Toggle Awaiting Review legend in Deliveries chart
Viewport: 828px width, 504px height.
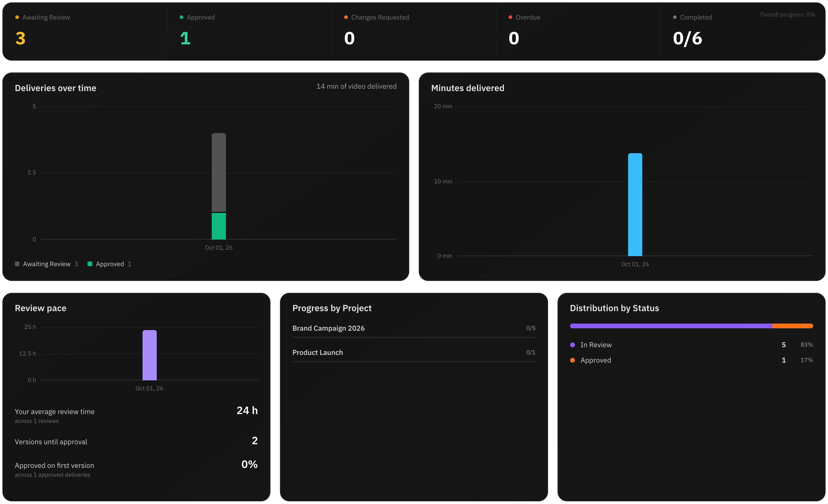click(46, 264)
